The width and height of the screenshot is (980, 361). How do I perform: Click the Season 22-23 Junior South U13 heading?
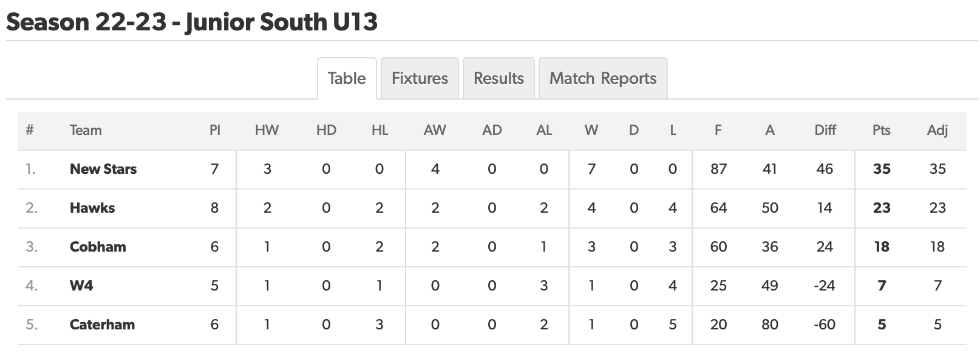tap(192, 22)
